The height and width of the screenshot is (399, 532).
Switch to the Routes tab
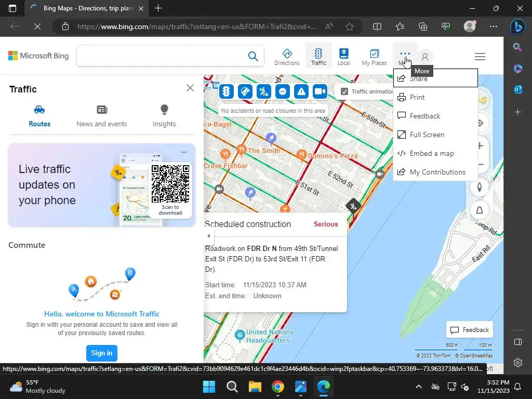click(x=39, y=116)
